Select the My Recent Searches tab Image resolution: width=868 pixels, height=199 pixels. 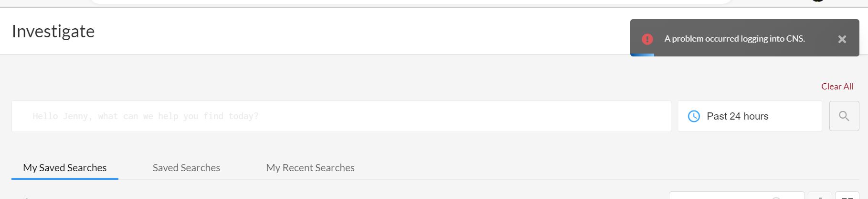(310, 168)
